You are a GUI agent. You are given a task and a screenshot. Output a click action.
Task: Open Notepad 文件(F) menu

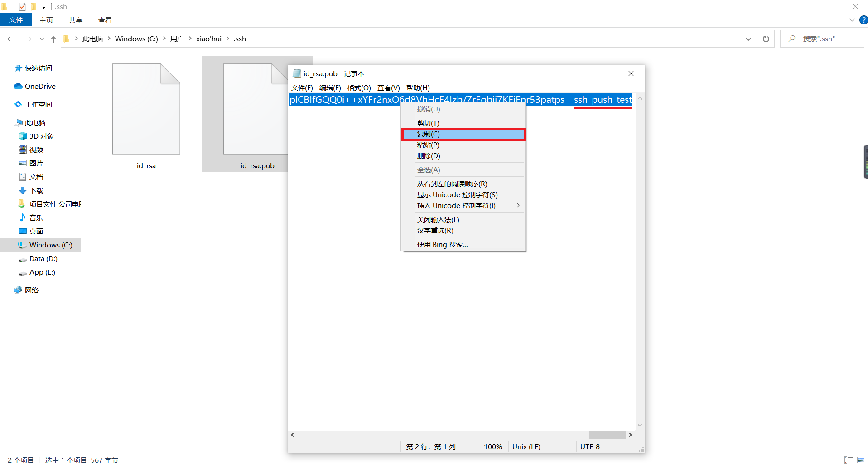click(302, 87)
